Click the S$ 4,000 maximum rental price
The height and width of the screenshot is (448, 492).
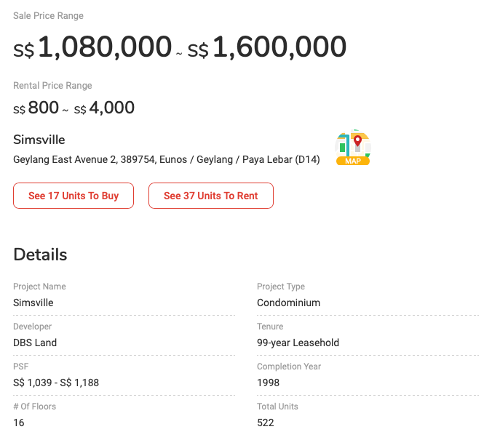[104, 108]
